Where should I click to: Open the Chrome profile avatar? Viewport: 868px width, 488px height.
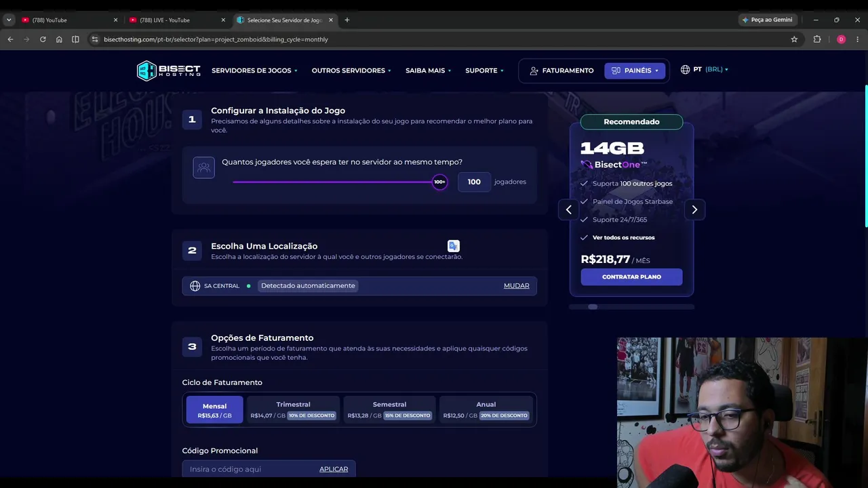pos(841,39)
